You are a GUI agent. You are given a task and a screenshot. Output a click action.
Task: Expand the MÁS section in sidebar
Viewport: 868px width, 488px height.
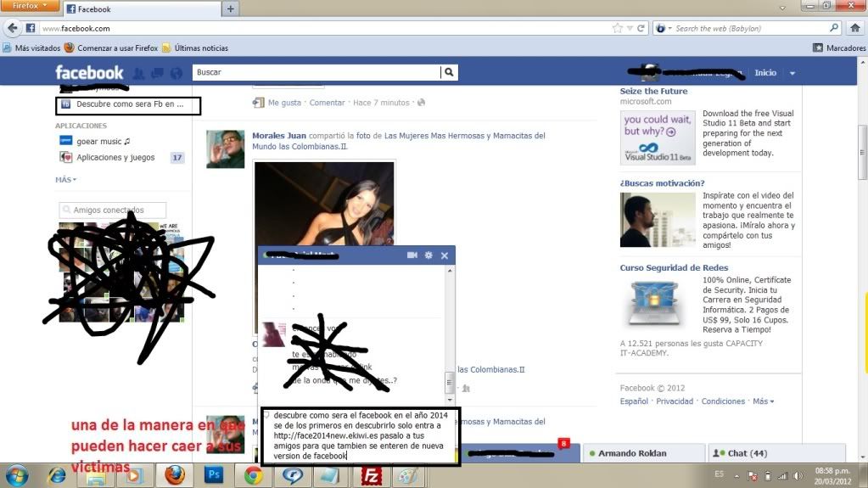click(x=65, y=179)
